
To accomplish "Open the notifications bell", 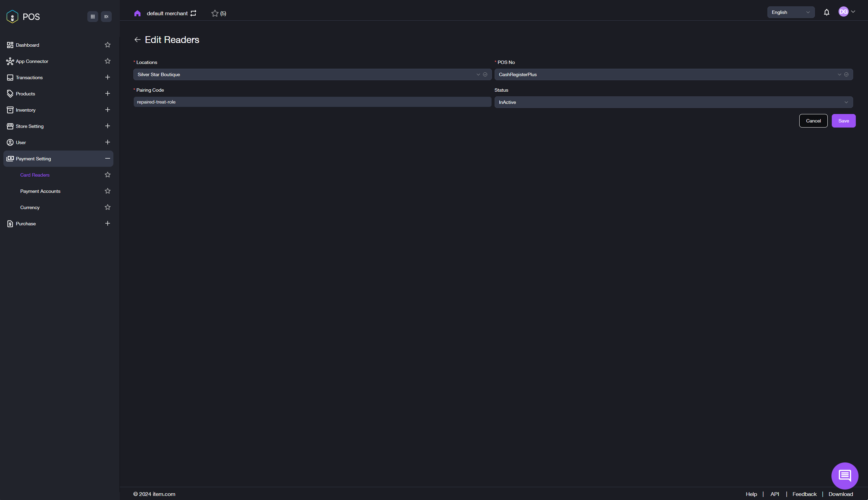I will [x=826, y=13].
